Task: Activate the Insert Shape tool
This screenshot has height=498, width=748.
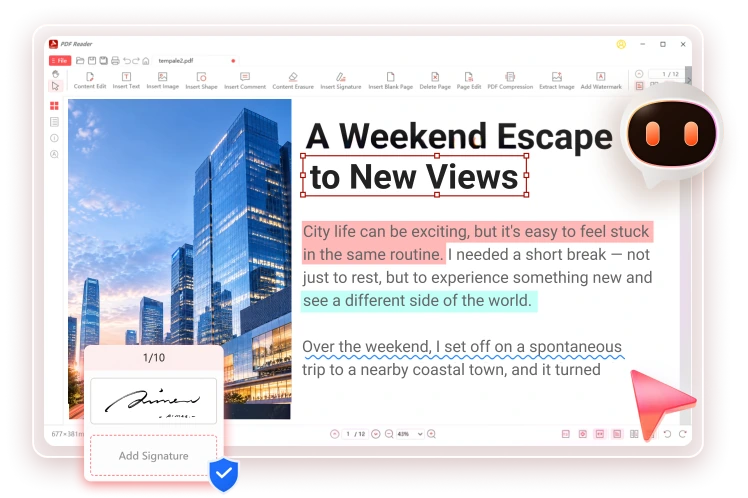Action: (x=201, y=81)
